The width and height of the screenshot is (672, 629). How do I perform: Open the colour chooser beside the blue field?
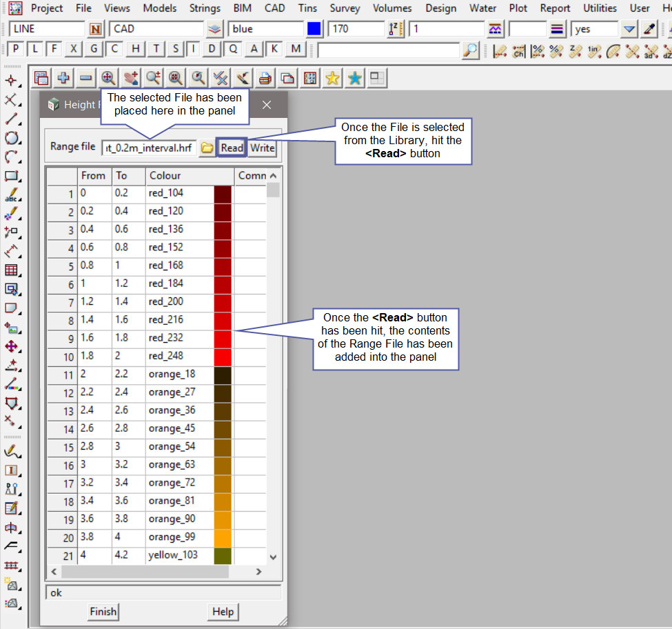(x=314, y=30)
